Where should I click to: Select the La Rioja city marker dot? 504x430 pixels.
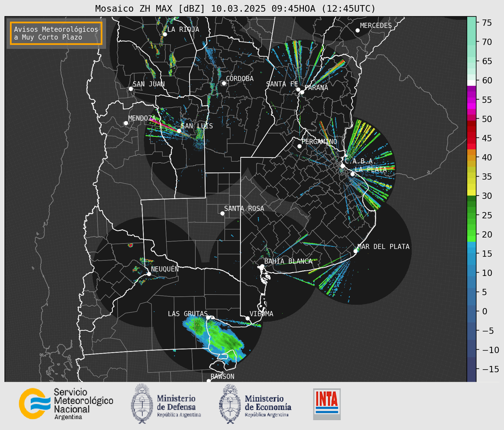(x=165, y=34)
